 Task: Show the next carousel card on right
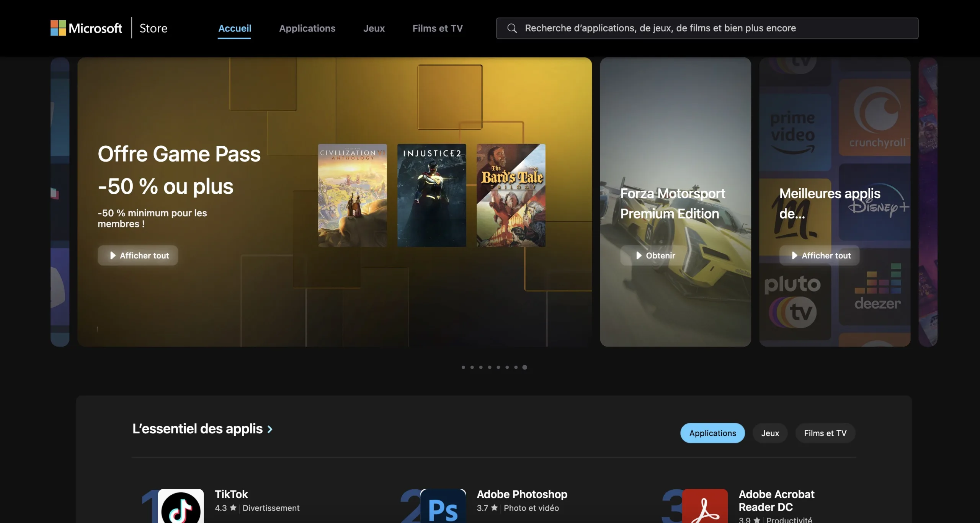coord(928,202)
